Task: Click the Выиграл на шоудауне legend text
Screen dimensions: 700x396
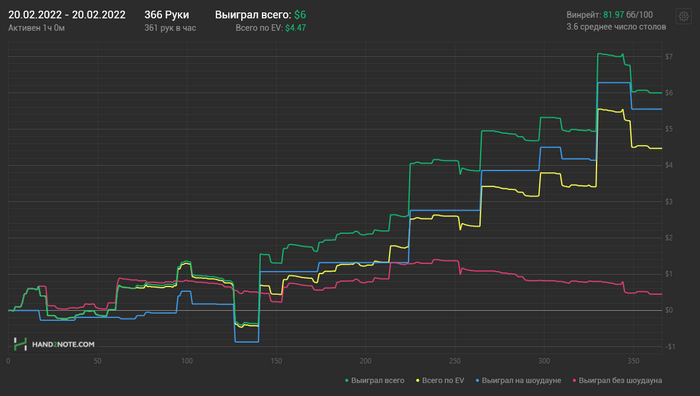Action: 521,381
